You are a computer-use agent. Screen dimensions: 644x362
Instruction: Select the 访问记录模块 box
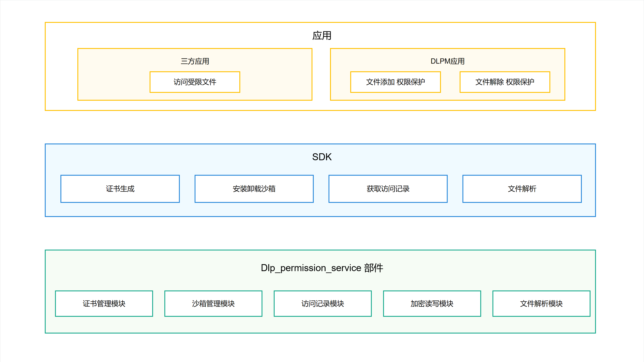point(322,304)
